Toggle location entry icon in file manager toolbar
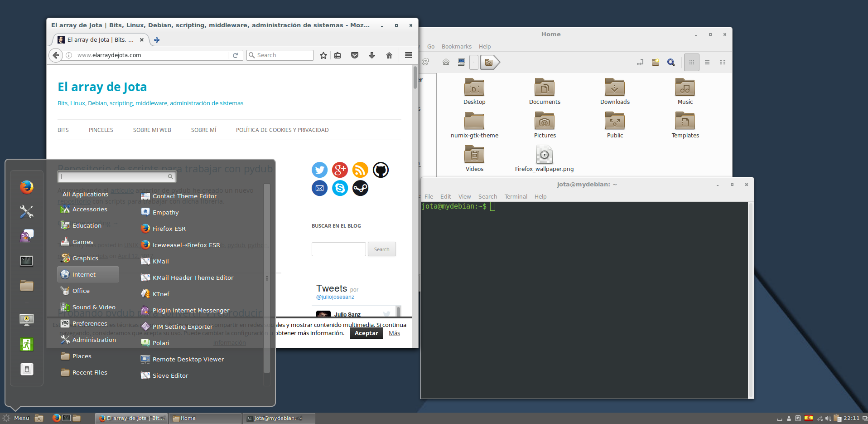Viewport: 868px width, 424px height. tap(640, 62)
